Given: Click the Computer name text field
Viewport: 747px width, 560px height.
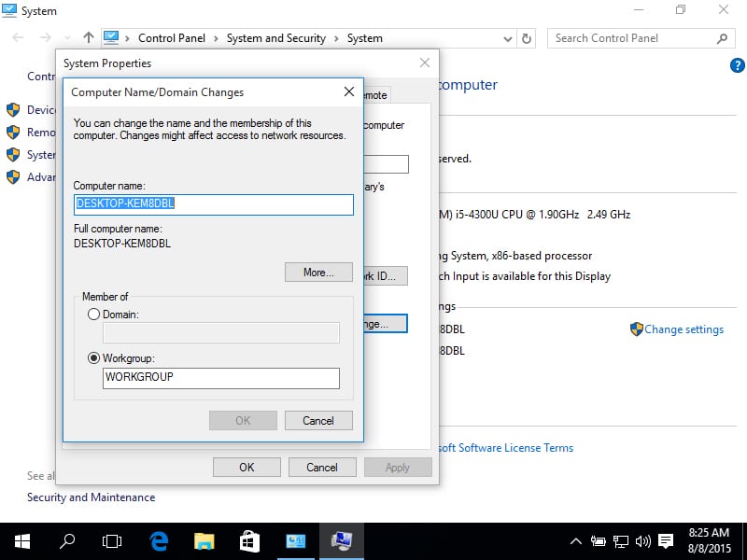Looking at the screenshot, I should tap(214, 204).
